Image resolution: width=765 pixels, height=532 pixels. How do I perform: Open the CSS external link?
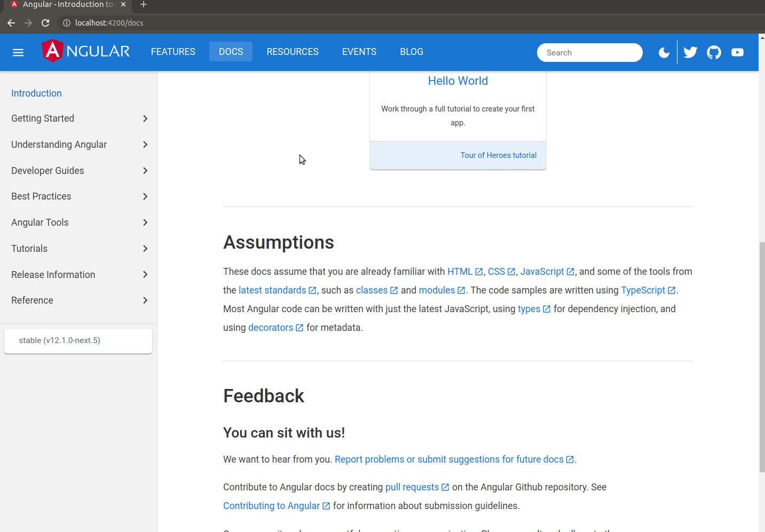[x=501, y=272]
